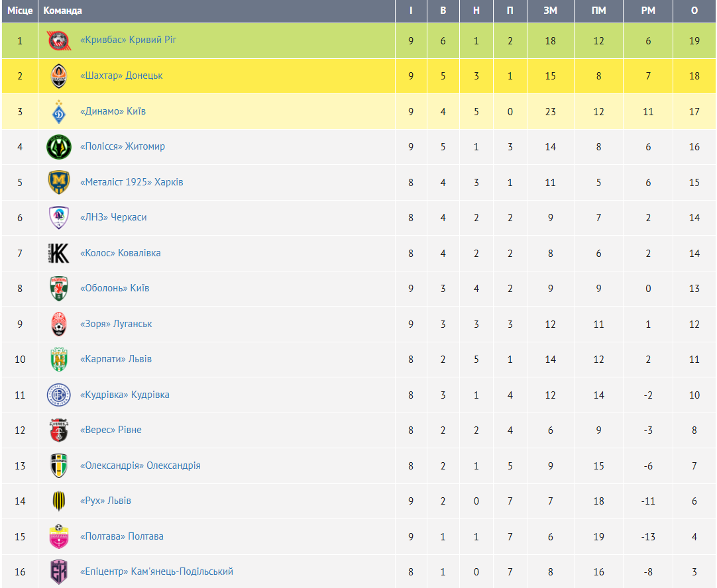Click the Shakhtar Donetsk club crest

coord(58,76)
